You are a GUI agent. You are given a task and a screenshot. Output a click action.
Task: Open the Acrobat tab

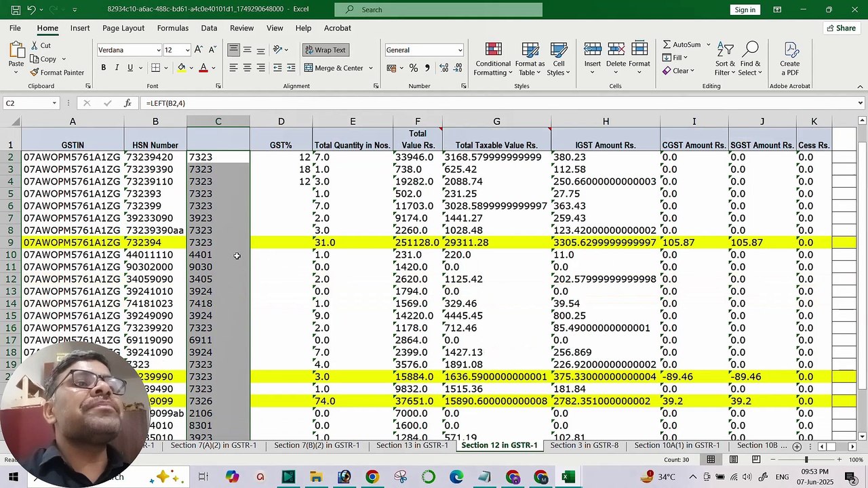click(337, 28)
